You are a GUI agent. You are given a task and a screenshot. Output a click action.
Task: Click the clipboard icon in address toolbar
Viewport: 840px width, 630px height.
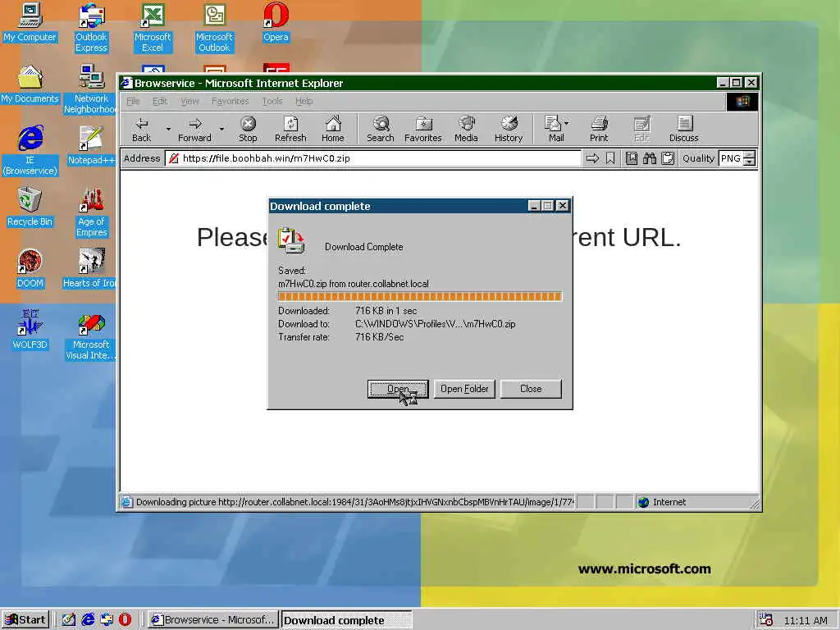(668, 158)
